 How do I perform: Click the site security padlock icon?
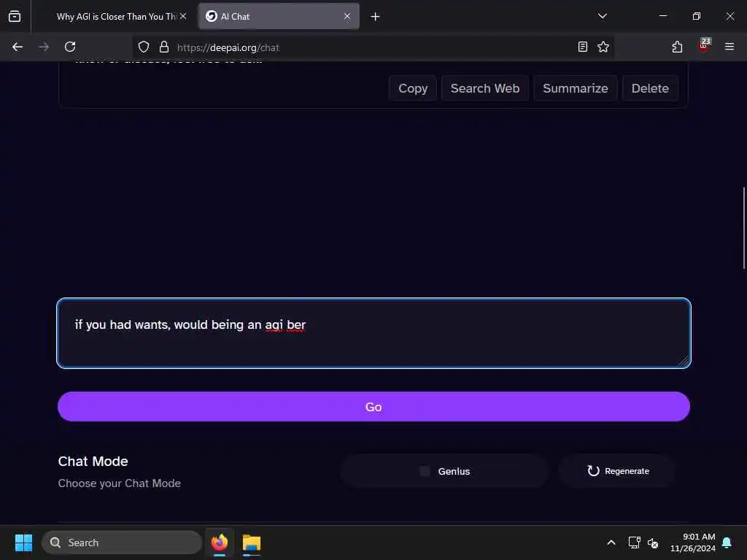click(x=164, y=47)
